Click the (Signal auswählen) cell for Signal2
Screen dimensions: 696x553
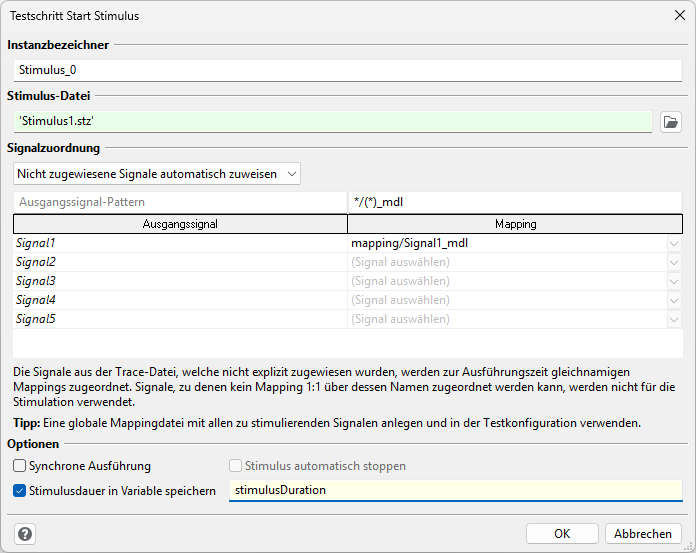point(507,262)
